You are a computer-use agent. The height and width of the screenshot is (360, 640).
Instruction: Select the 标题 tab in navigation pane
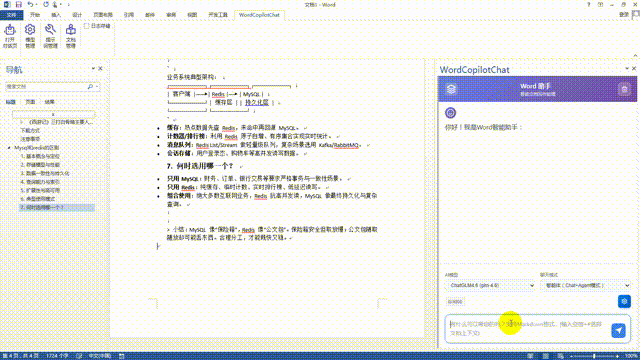pos(11,102)
